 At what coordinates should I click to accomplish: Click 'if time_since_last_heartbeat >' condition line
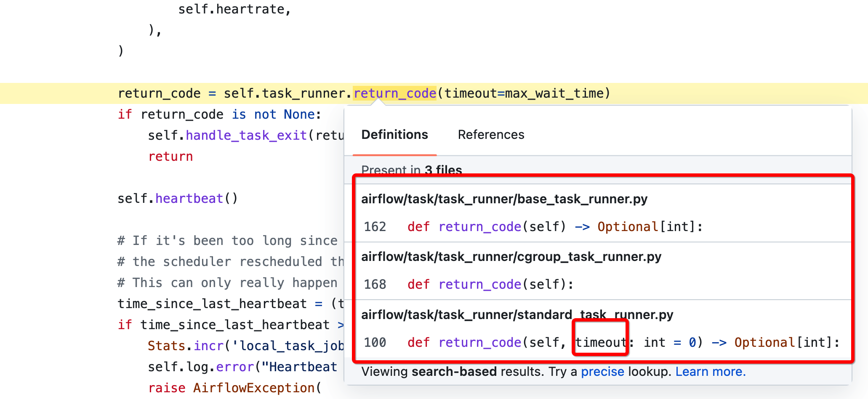(231, 325)
